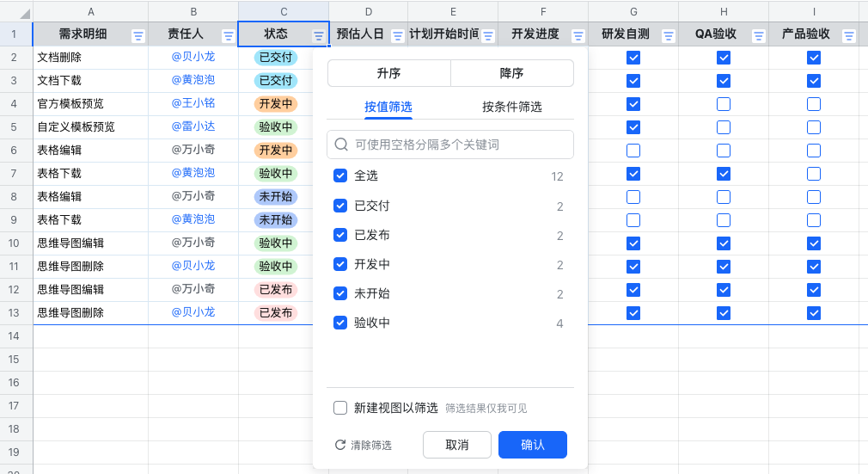This screenshot has width=868, height=474.
Task: Toggle 研发自测 checkbox in row 9
Action: (x=633, y=220)
